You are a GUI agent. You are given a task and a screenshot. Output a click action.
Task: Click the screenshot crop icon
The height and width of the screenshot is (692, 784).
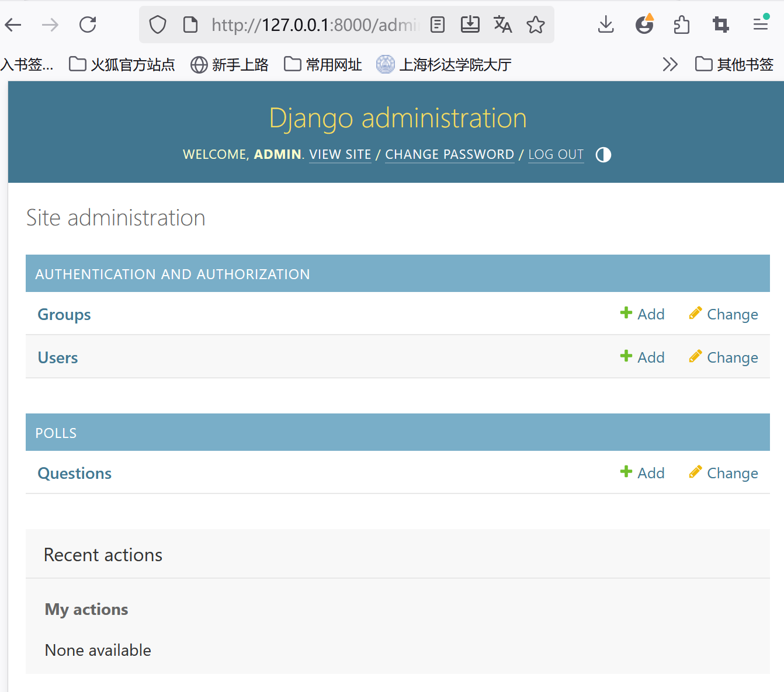[x=721, y=25]
